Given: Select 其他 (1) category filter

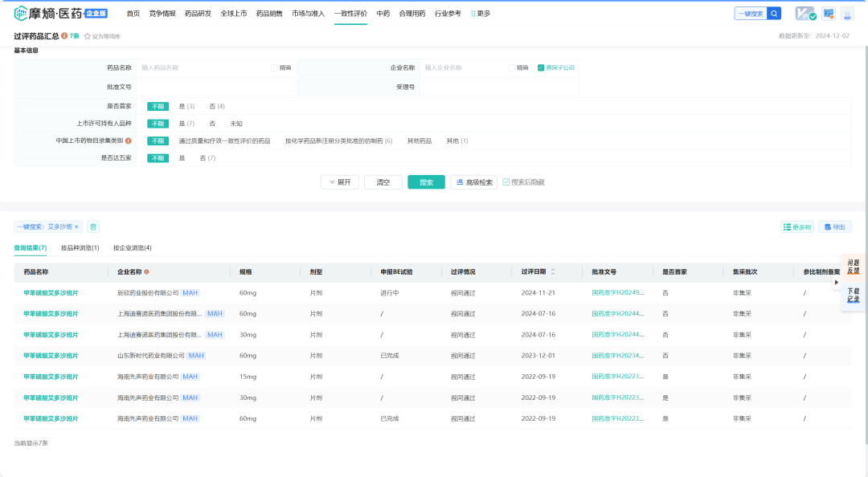Looking at the screenshot, I should coord(457,141).
